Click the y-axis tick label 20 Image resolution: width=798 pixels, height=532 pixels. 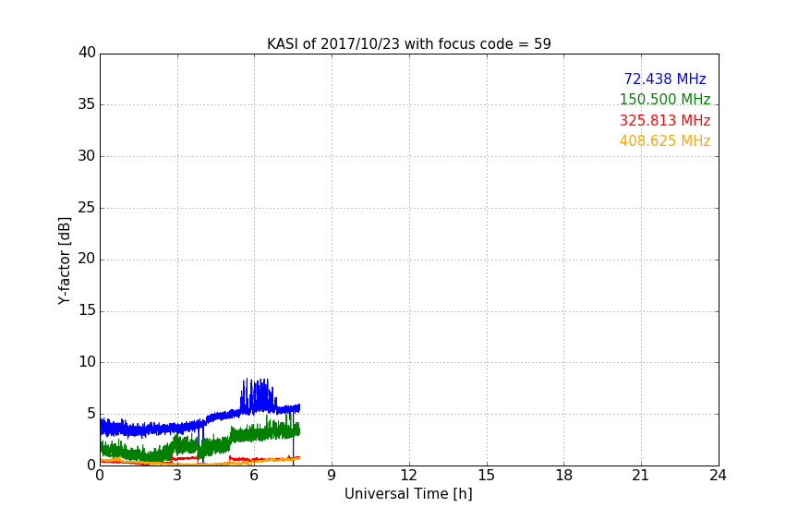(87, 260)
